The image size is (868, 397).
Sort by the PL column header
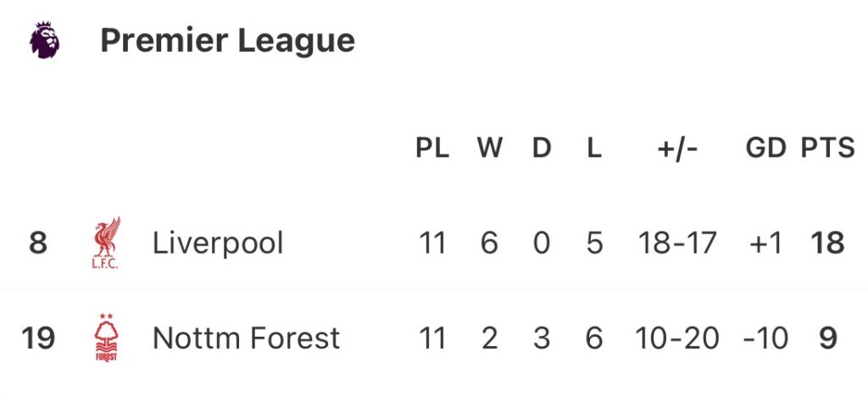pyautogui.click(x=432, y=148)
